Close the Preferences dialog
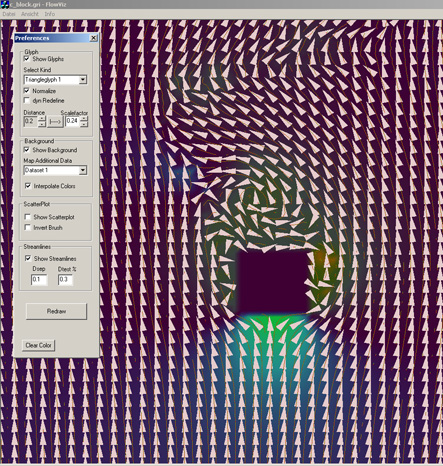 click(94, 38)
